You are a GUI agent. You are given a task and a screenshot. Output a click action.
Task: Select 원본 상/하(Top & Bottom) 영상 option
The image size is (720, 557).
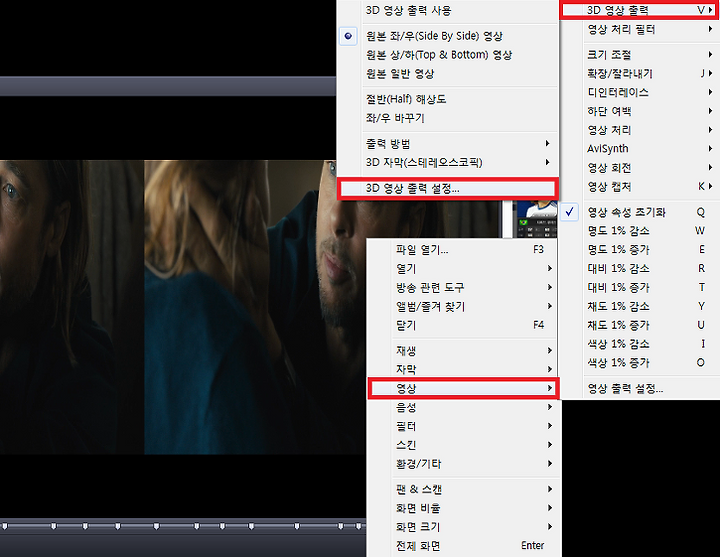point(448,55)
